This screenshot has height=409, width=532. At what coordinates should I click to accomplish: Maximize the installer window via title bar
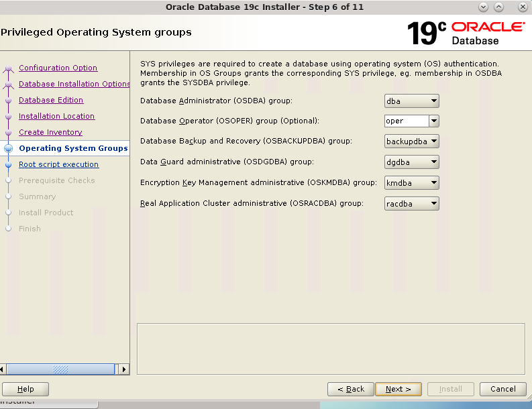pyautogui.click(x=498, y=7)
